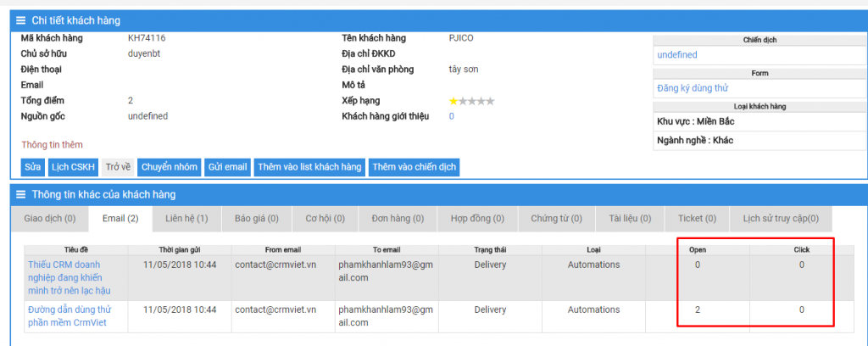Click the Trạng thái column header
The height and width of the screenshot is (346, 868).
tap(490, 249)
